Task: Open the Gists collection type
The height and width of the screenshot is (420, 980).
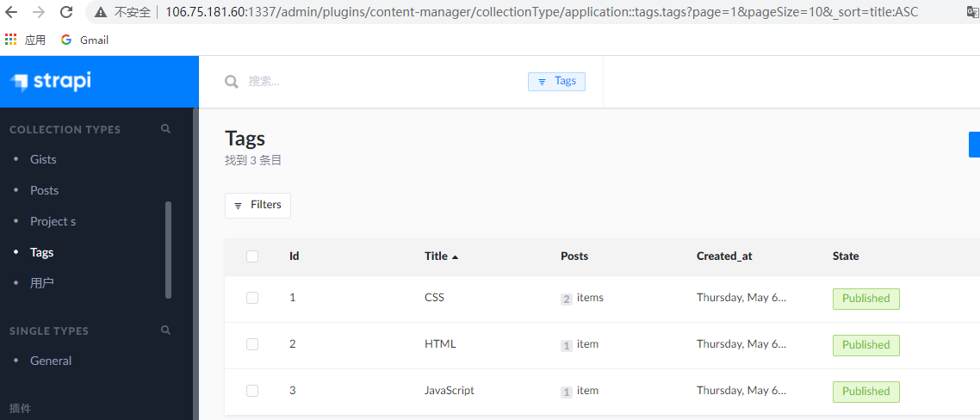Action: pos(43,159)
